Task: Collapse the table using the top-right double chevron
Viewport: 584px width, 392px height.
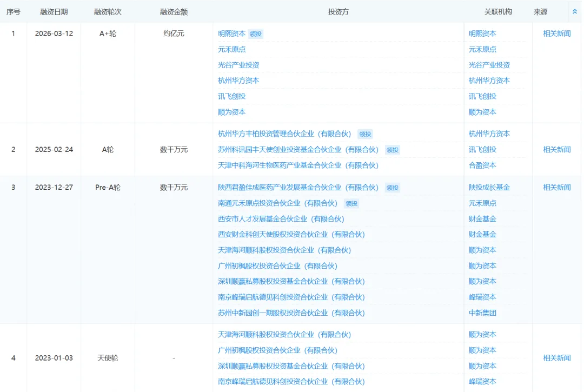Action: click(x=574, y=11)
